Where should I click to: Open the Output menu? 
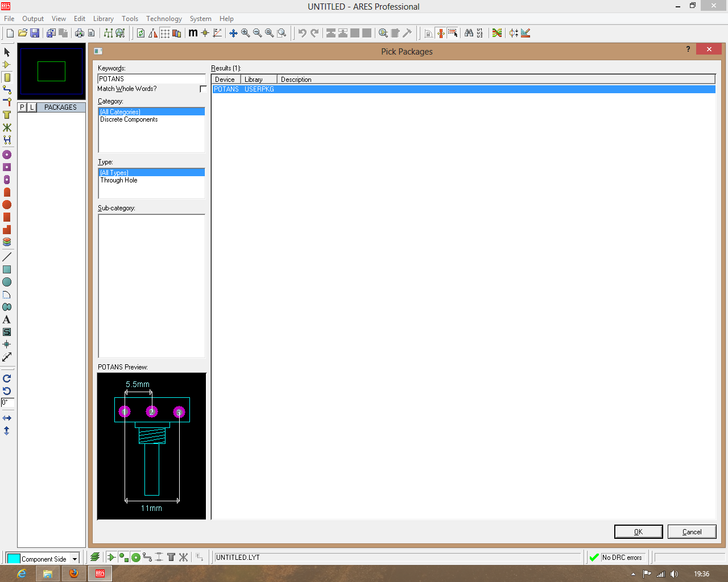[x=33, y=19]
